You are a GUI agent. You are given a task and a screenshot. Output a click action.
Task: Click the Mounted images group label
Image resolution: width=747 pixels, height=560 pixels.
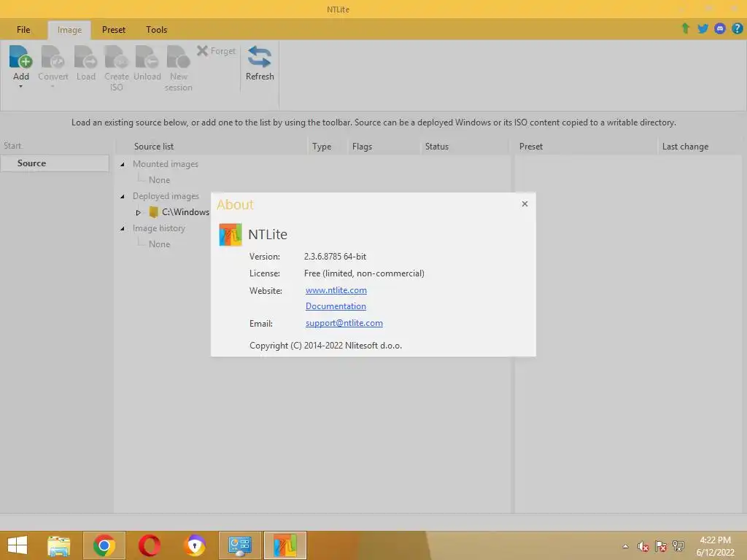click(166, 164)
